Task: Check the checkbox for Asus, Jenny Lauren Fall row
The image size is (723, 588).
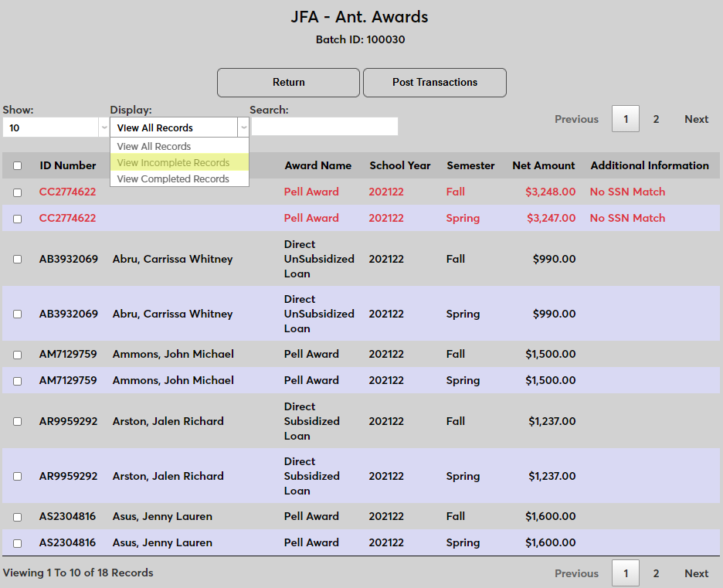Action: (17, 516)
